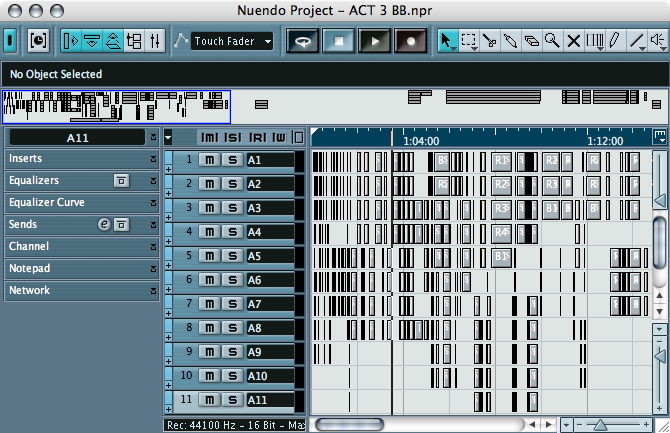Select the Range Selection tool
Viewport: 670px width, 433px height.
468,41
